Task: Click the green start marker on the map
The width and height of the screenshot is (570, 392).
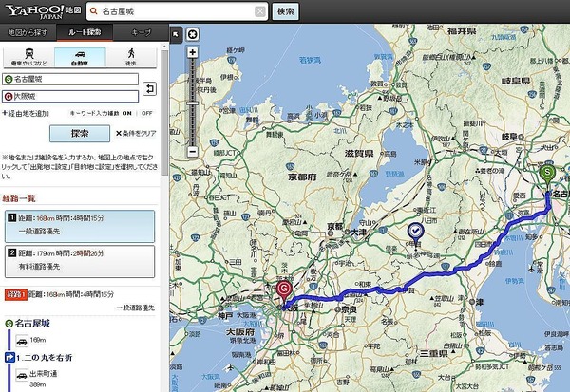Action: point(546,174)
